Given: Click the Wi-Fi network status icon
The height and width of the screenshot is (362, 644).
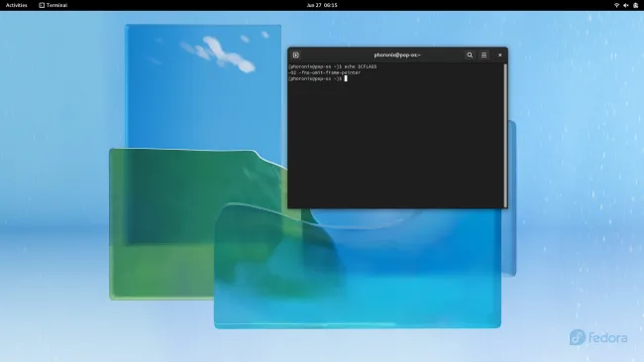Looking at the screenshot, I should tap(616, 5).
